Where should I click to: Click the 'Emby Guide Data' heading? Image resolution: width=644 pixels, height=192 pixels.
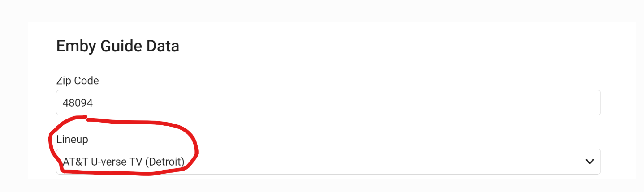[117, 46]
